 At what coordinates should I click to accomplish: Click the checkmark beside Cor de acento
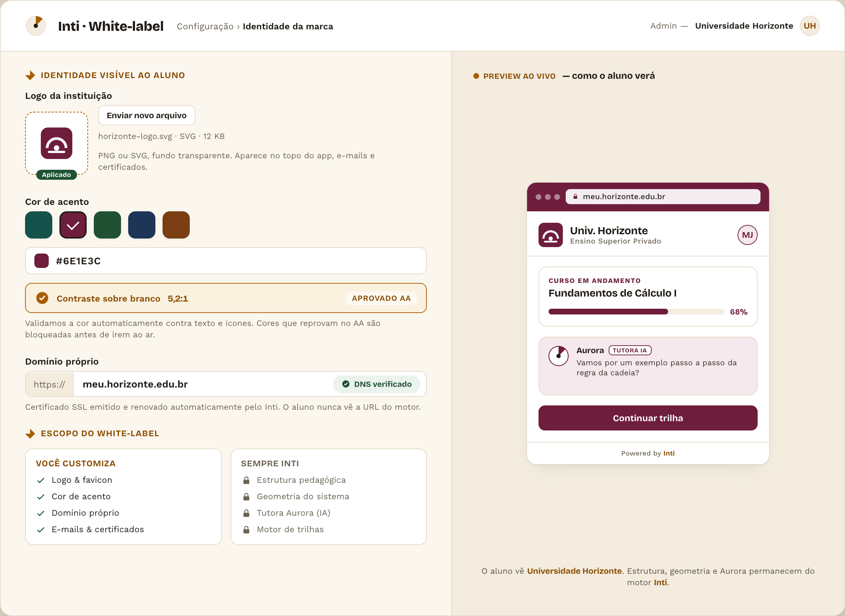41,497
